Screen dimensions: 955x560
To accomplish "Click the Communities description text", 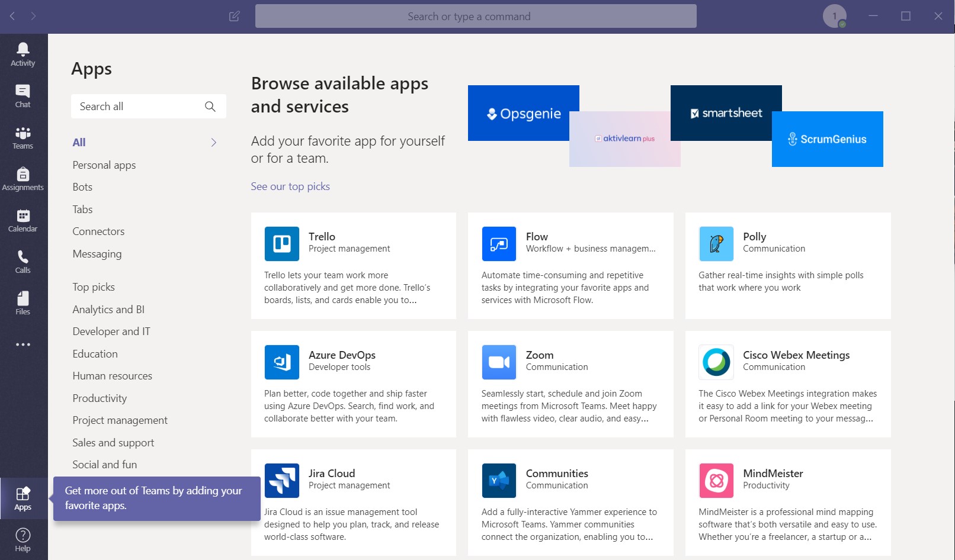I will pos(569,524).
